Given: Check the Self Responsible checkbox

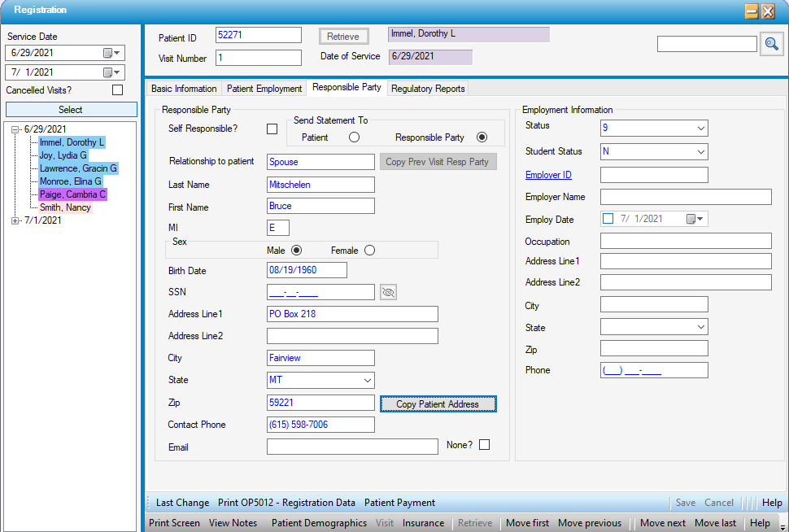Looking at the screenshot, I should [272, 129].
